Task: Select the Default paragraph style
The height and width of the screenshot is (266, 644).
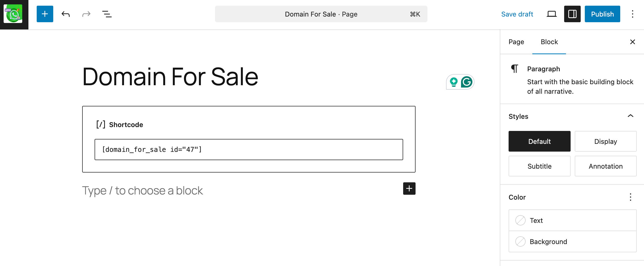Action: tap(539, 141)
